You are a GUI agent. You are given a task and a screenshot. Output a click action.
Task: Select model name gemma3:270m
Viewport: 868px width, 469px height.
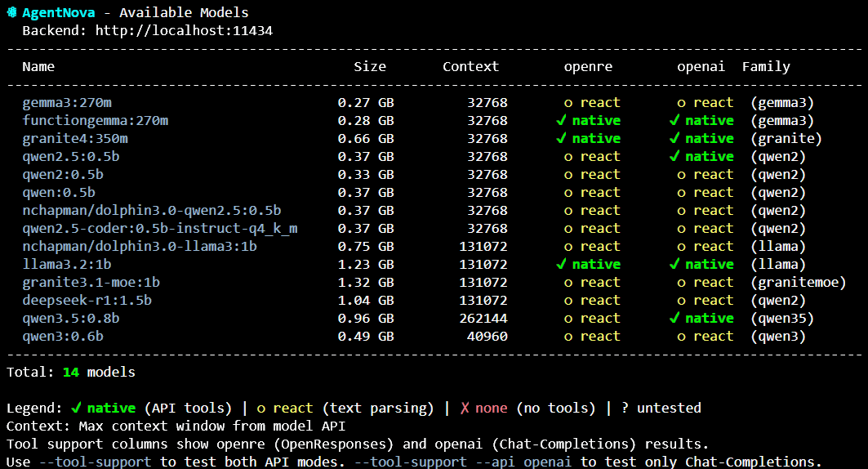(x=67, y=102)
